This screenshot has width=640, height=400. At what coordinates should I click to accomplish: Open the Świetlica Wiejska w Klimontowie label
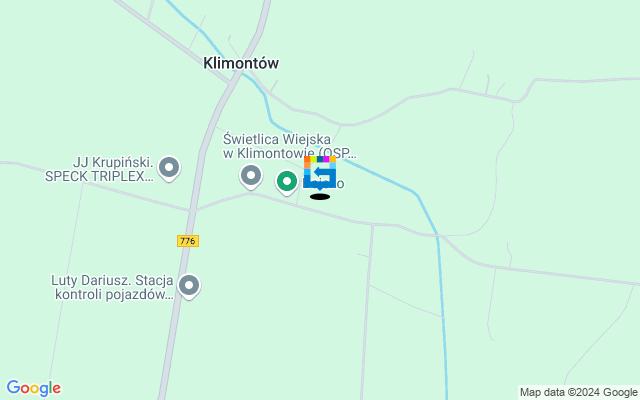289,146
